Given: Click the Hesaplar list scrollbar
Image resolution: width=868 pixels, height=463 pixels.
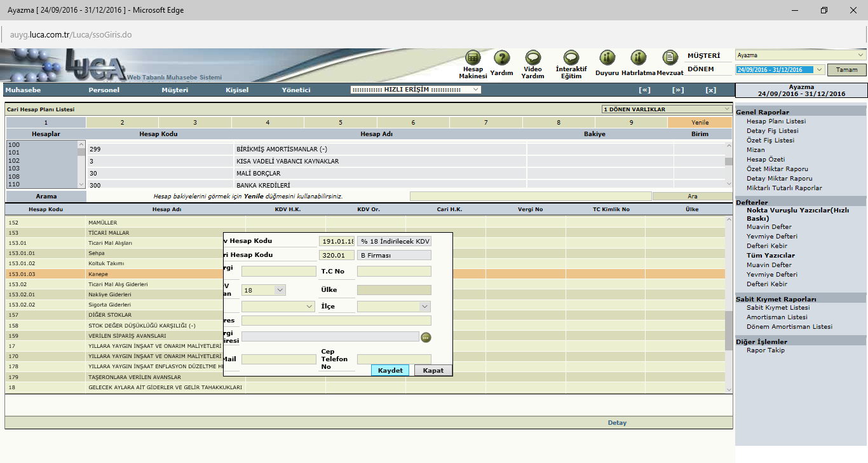Looking at the screenshot, I should [x=81, y=163].
